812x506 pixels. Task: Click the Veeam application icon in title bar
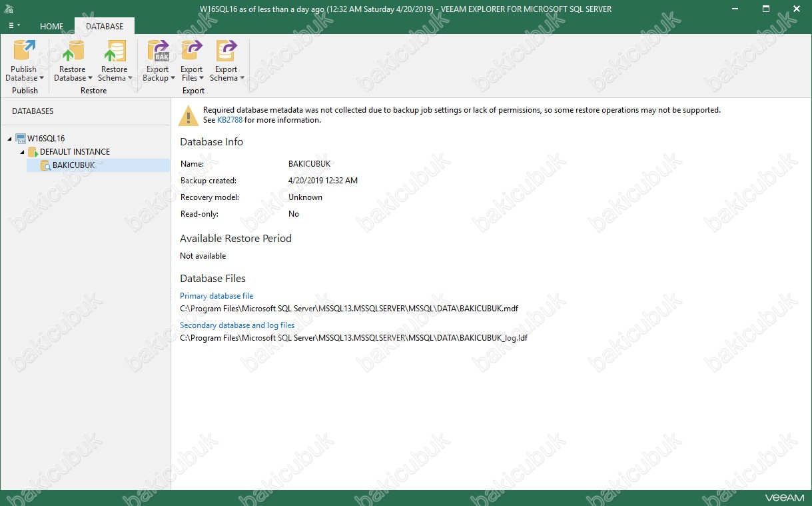tap(9, 9)
